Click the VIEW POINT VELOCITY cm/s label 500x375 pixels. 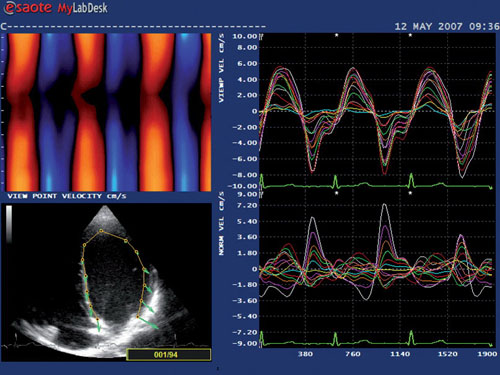pos(67,196)
